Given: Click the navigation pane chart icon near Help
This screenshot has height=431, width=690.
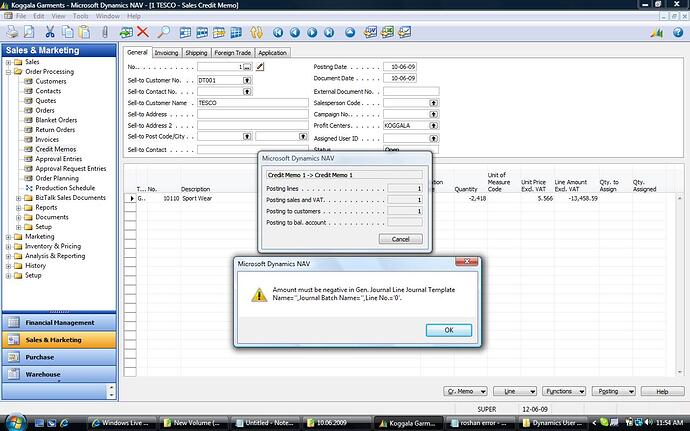Looking at the screenshot, I should click(x=656, y=33).
